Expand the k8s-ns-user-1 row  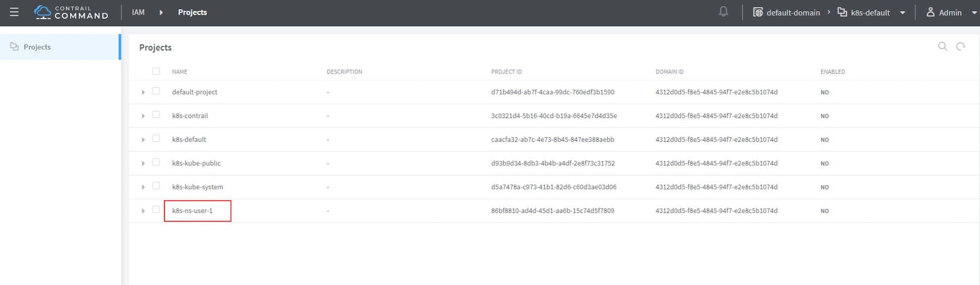[143, 211]
